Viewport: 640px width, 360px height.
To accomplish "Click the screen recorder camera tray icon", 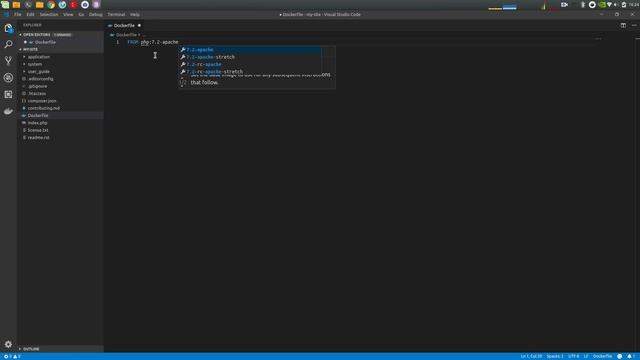I will [x=564, y=4].
